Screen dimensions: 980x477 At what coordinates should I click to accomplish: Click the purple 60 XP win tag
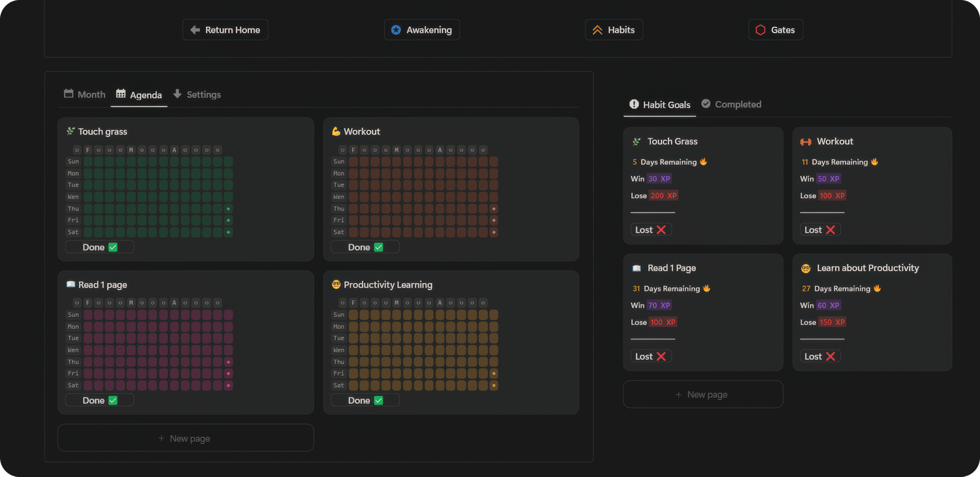coord(829,305)
